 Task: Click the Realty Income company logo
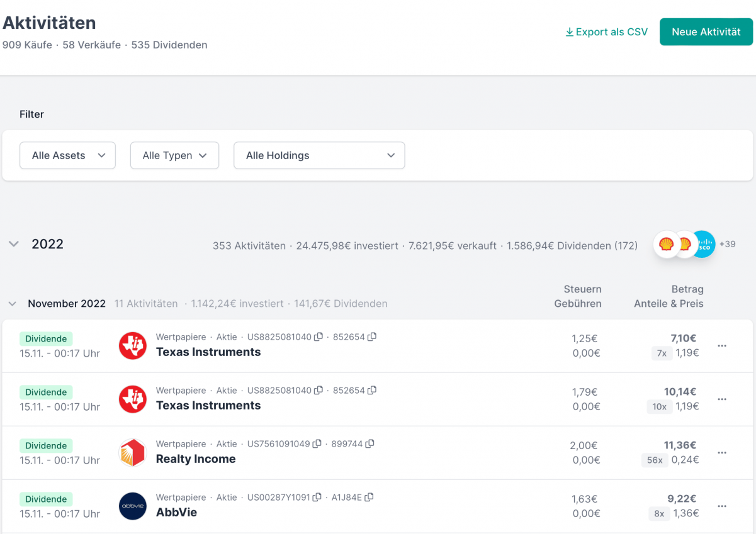point(132,452)
